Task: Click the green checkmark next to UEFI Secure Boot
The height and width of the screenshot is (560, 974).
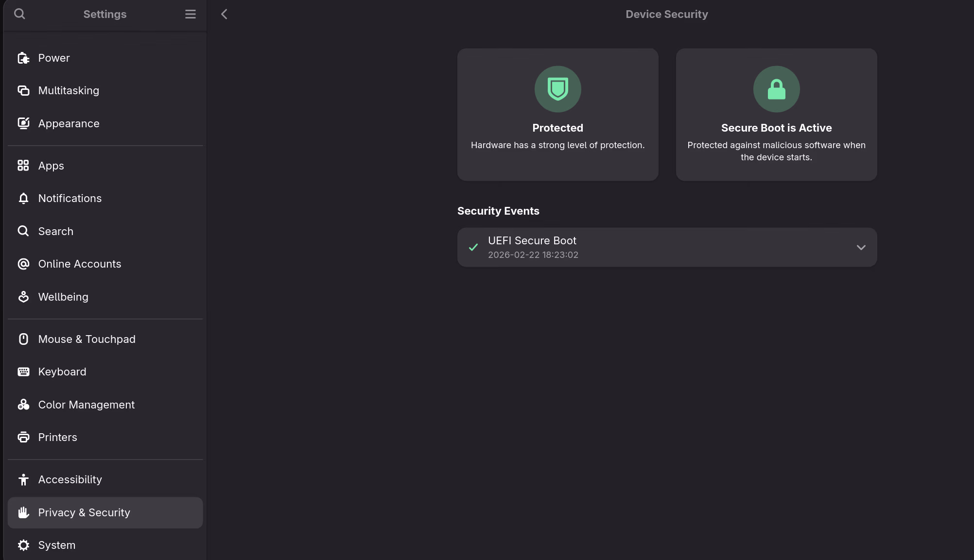Action: 473,247
